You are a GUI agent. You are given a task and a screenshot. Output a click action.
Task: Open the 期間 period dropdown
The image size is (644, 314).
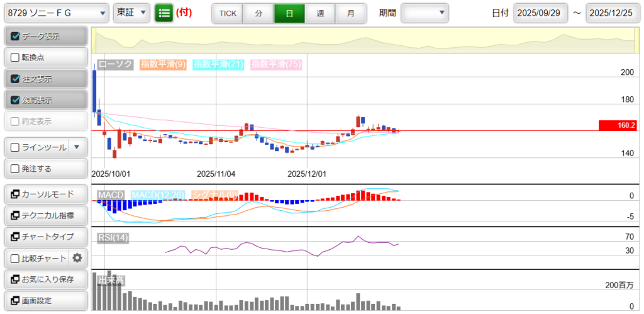425,13
